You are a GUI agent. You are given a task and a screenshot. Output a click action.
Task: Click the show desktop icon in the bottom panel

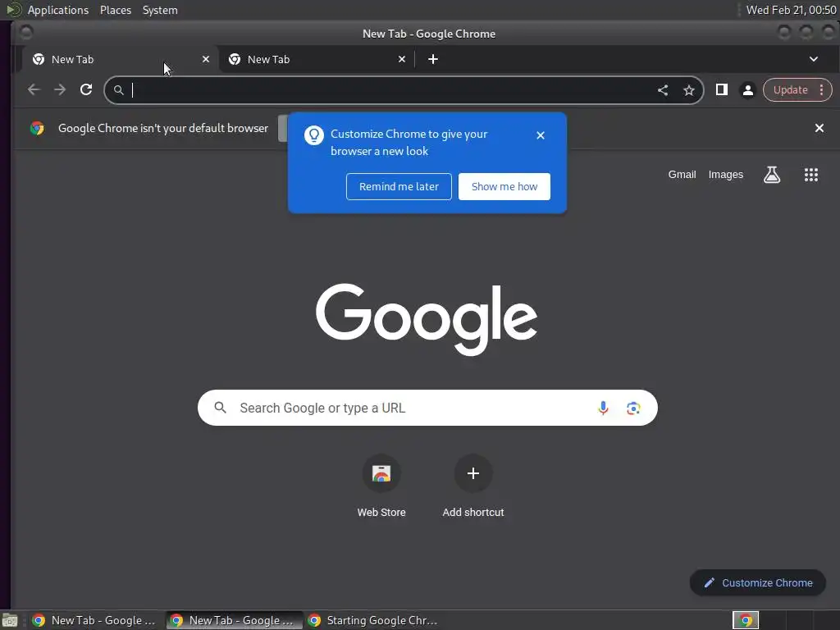coord(10,620)
